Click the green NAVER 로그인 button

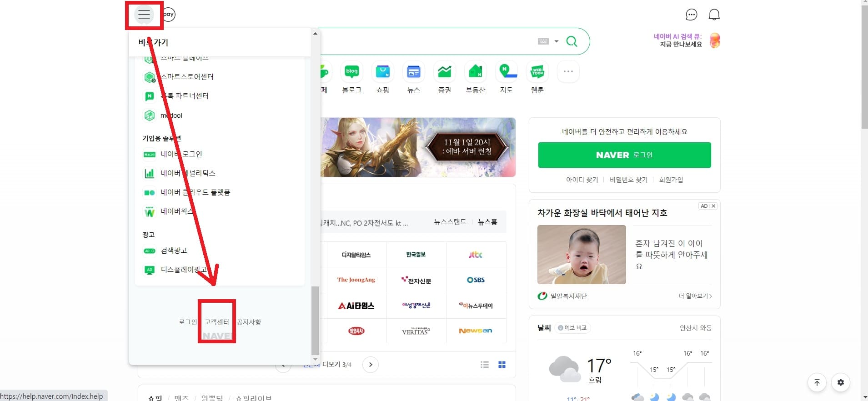[624, 155]
